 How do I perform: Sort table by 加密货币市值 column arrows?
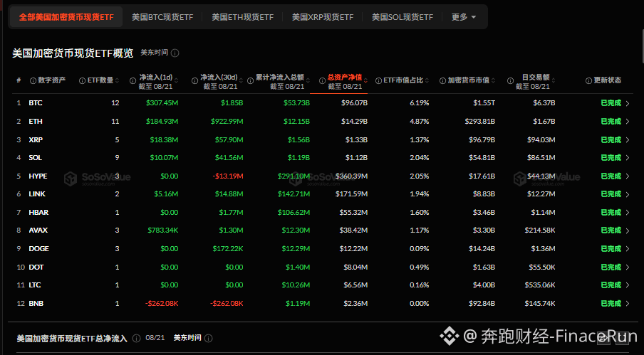click(493, 80)
